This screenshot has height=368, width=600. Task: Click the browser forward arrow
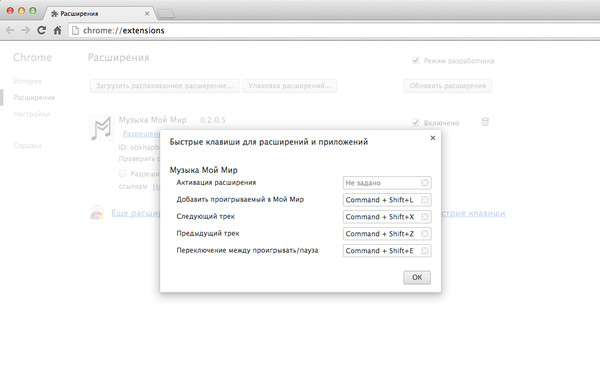click(x=25, y=30)
